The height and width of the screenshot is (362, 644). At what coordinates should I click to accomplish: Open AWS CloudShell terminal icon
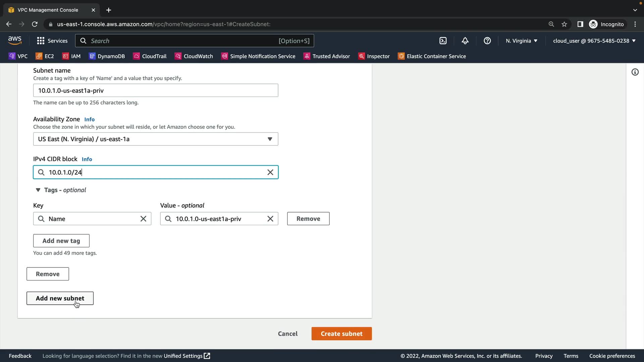point(443,41)
